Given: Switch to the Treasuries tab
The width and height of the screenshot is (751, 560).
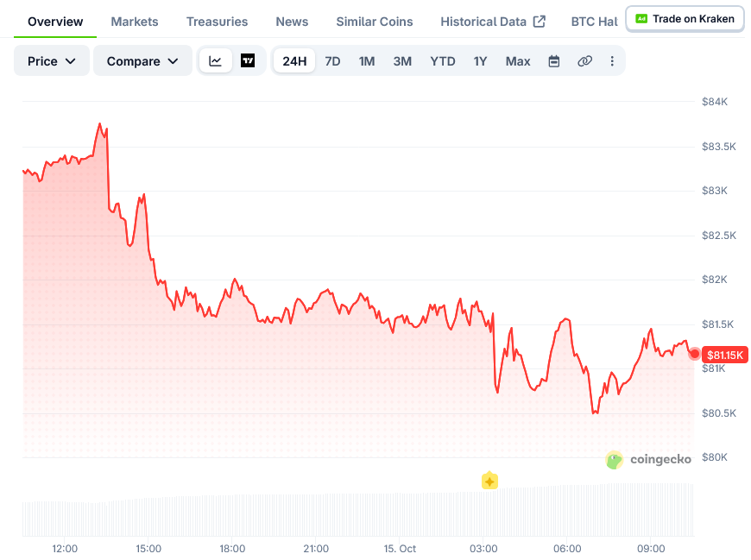Looking at the screenshot, I should [217, 22].
